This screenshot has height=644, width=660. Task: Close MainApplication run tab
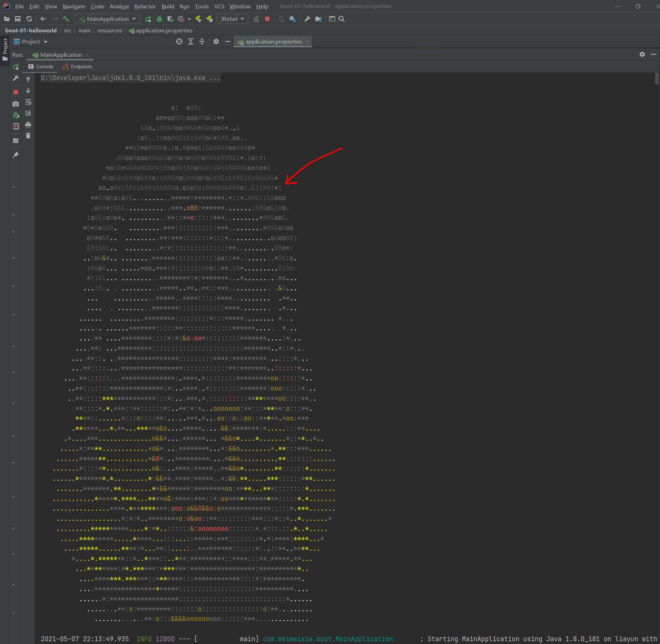(87, 55)
